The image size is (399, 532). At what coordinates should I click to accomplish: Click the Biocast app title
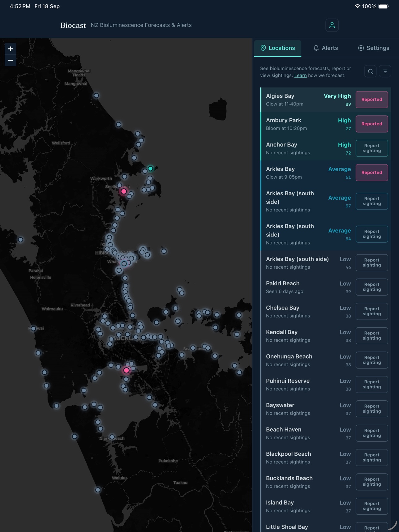(x=73, y=25)
